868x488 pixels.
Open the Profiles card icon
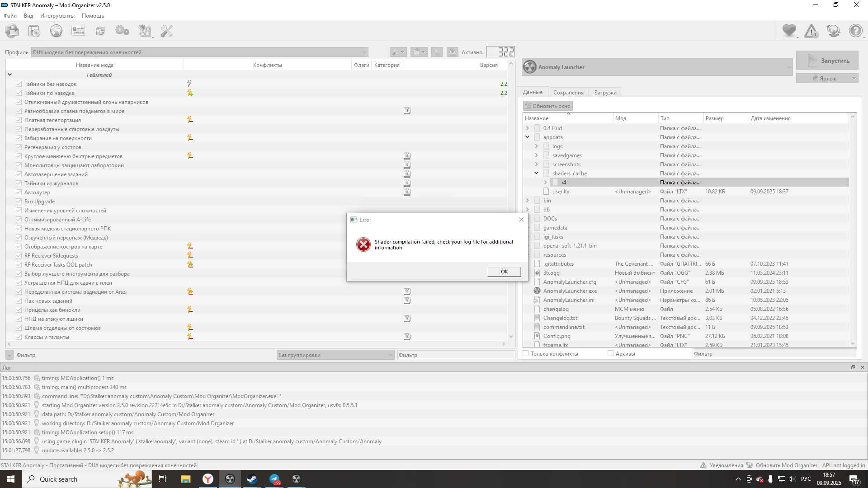click(x=78, y=31)
